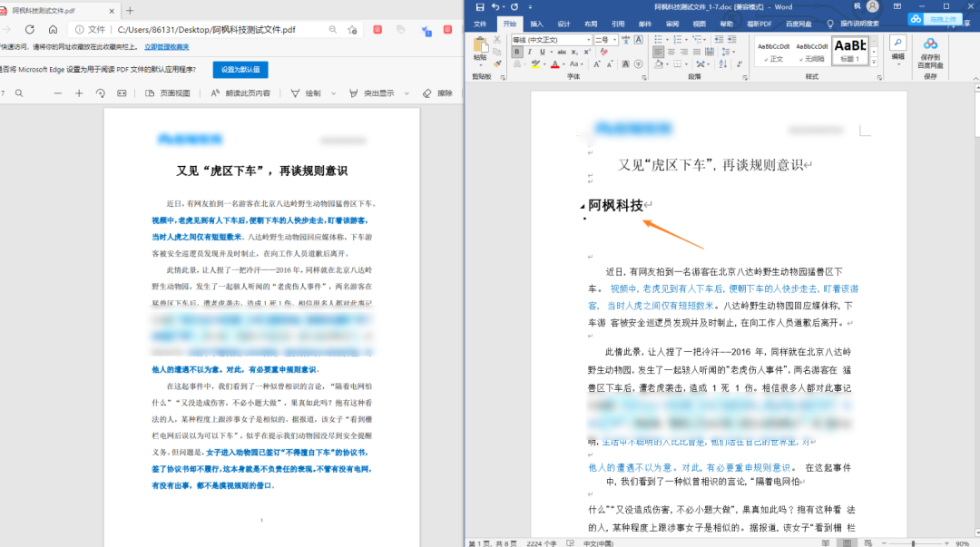Click the Draw (绘制) pen icon in PDF toolbar
The image size is (980, 547).
pyautogui.click(x=295, y=93)
